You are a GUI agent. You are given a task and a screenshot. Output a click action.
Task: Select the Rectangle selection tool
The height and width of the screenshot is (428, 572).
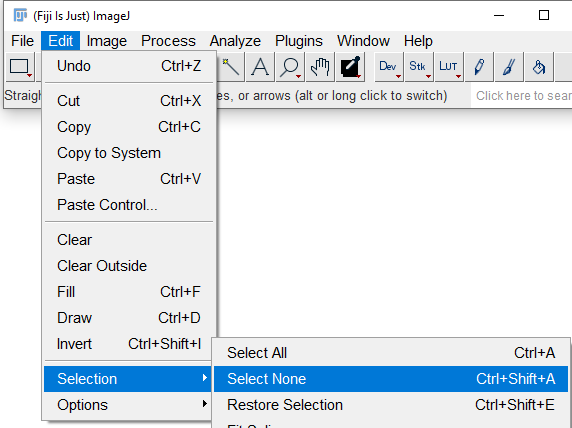(20, 67)
